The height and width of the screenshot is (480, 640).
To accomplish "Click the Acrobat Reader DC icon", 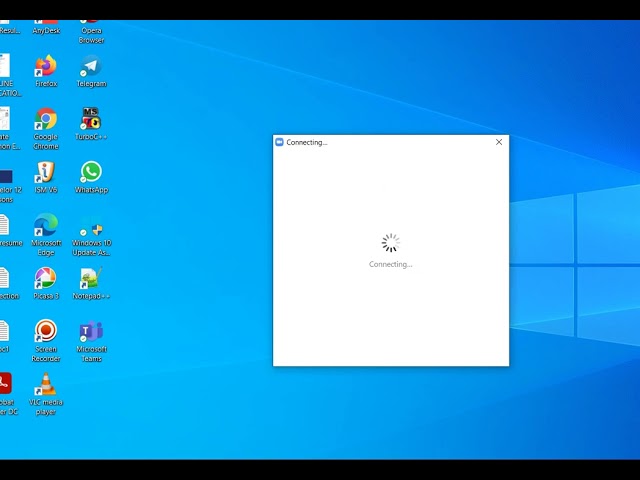I will point(5,386).
